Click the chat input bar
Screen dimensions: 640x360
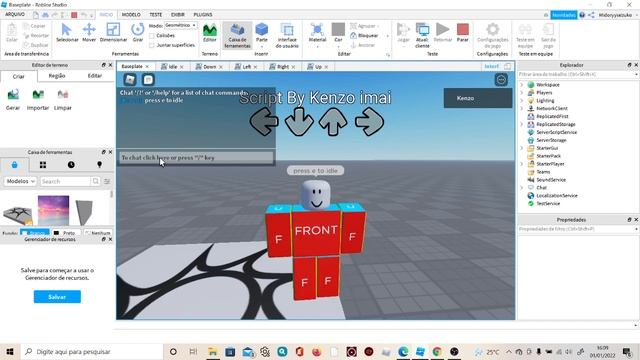pos(196,158)
